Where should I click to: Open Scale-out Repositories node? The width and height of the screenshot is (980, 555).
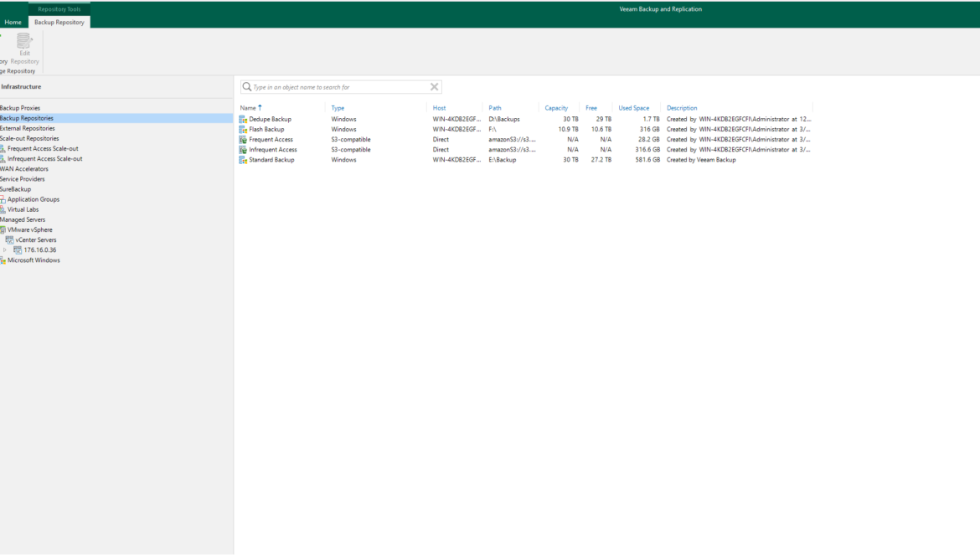pos(29,139)
